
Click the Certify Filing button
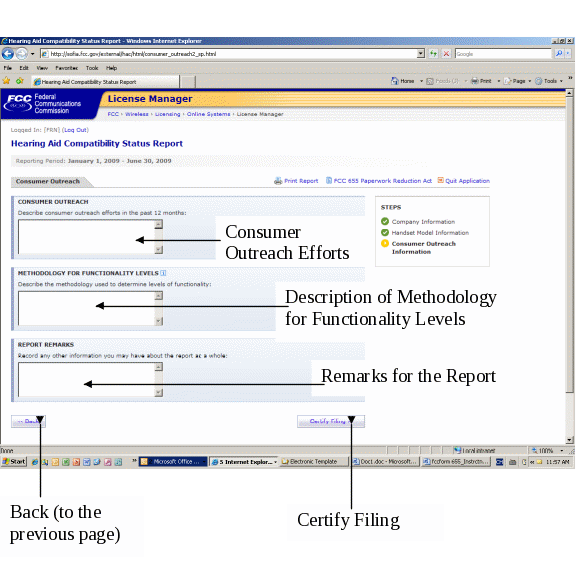point(331,421)
